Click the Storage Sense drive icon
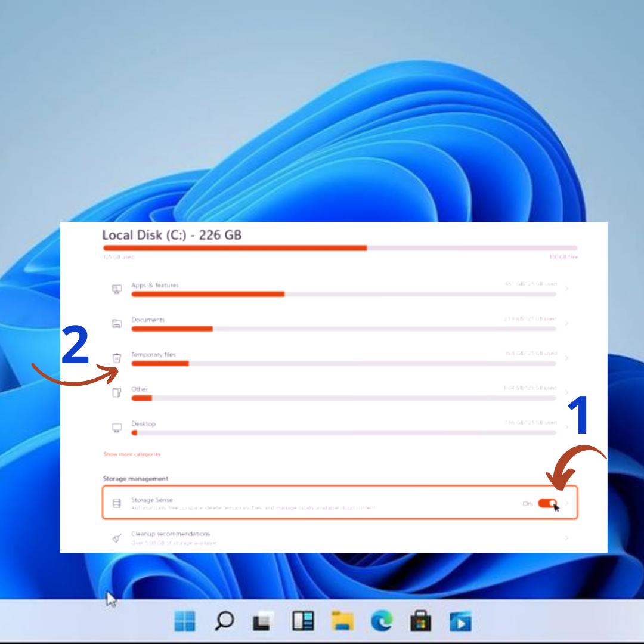644x644 pixels. point(117,503)
